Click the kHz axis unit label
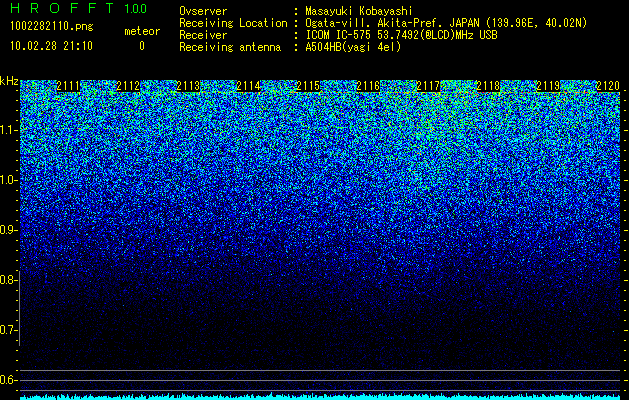629x400 pixels. click(x=9, y=81)
